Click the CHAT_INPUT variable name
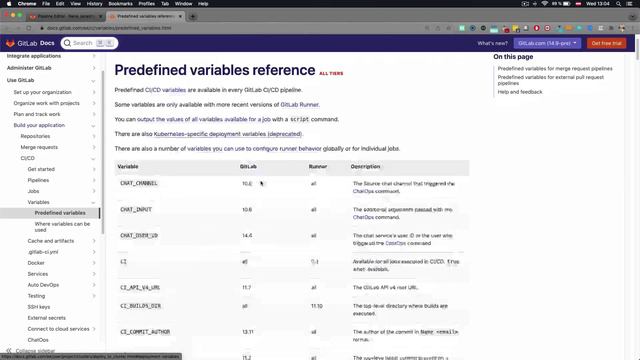Screen dimensions: 640x360 136,209
